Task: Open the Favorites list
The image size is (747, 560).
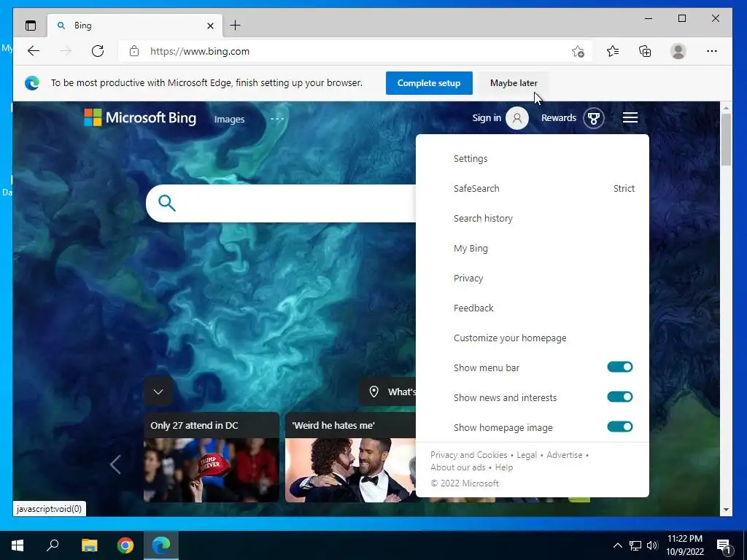Action: [613, 51]
